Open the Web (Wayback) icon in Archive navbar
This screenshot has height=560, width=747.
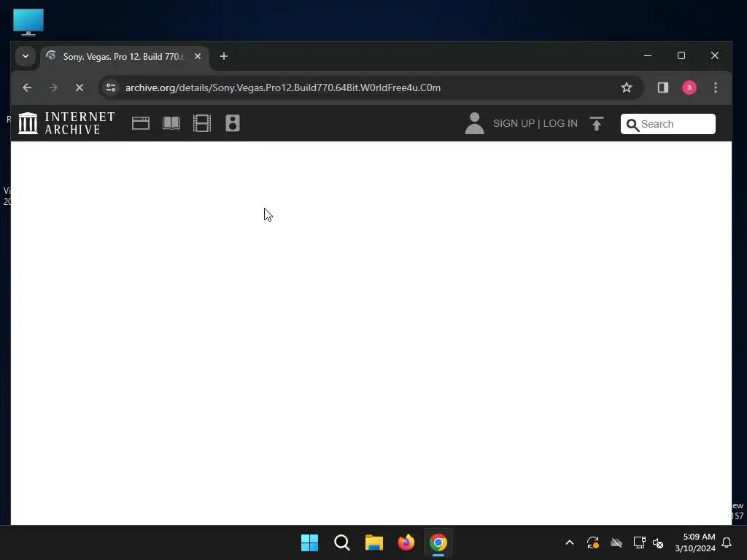coord(141,123)
